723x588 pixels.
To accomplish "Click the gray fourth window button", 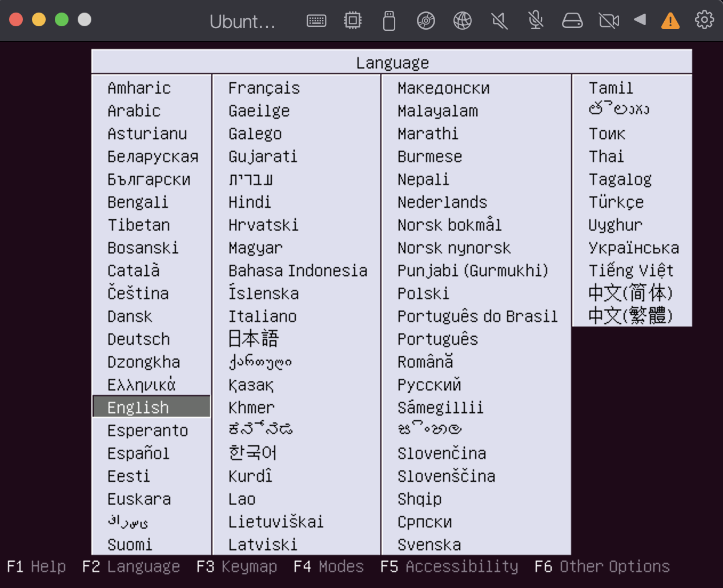I will coord(85,19).
